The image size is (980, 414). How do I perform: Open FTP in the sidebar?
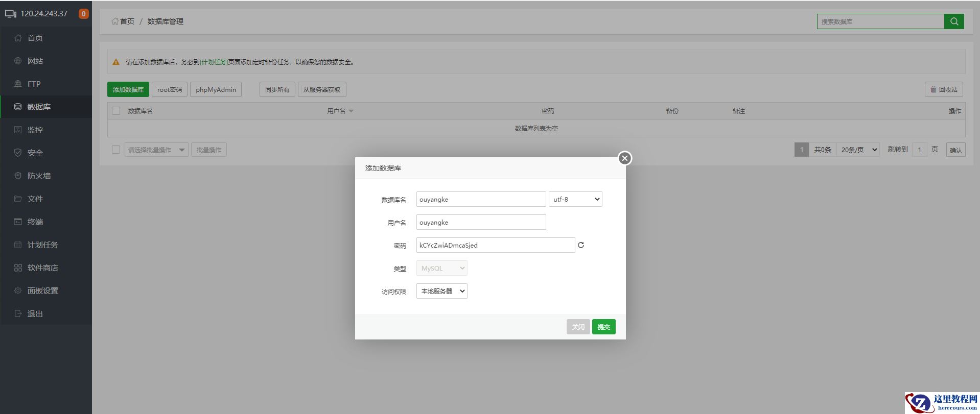tap(46, 84)
